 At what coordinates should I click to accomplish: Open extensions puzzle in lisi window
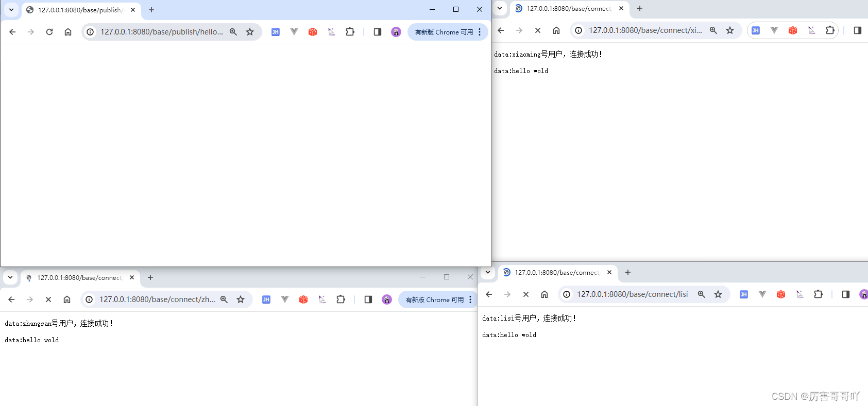pos(819,294)
